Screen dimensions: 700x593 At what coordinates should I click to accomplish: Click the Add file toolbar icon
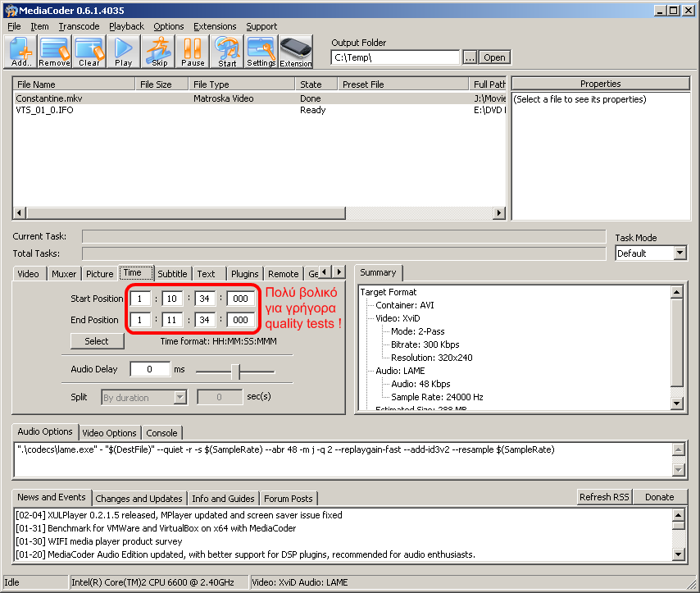(21, 52)
